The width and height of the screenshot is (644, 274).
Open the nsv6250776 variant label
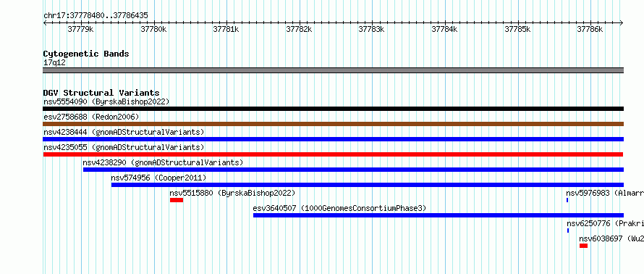pos(606,223)
